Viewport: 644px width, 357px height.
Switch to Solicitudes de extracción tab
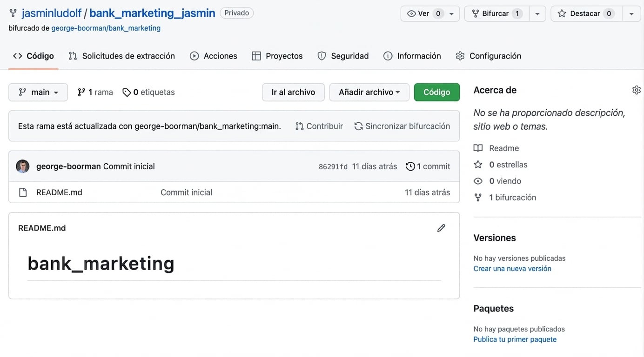(121, 56)
